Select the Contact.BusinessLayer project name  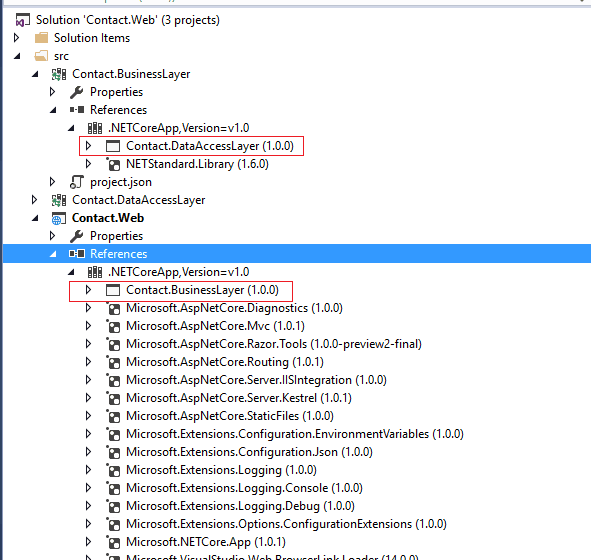click(131, 74)
